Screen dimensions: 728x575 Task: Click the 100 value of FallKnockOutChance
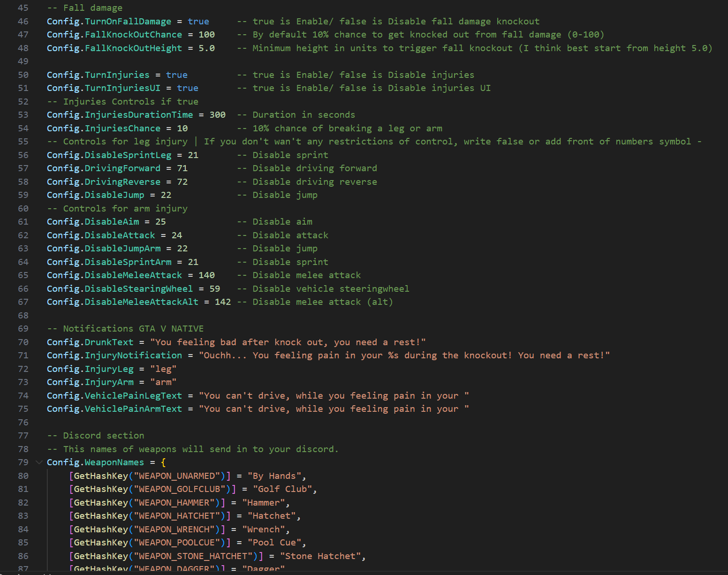pyautogui.click(x=206, y=35)
